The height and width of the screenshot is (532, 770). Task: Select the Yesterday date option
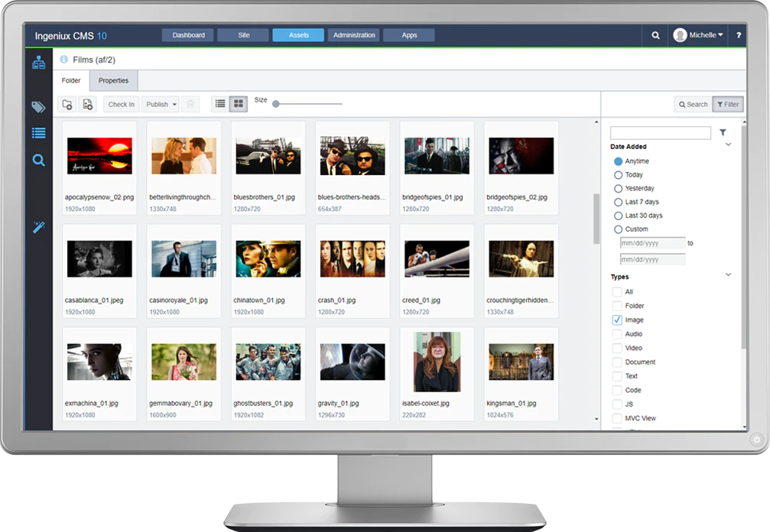pyautogui.click(x=619, y=189)
